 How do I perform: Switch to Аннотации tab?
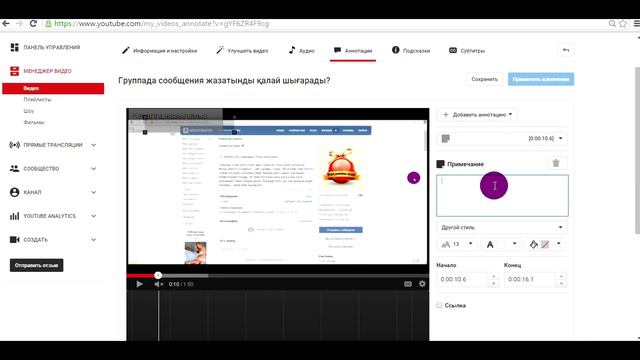click(x=353, y=51)
